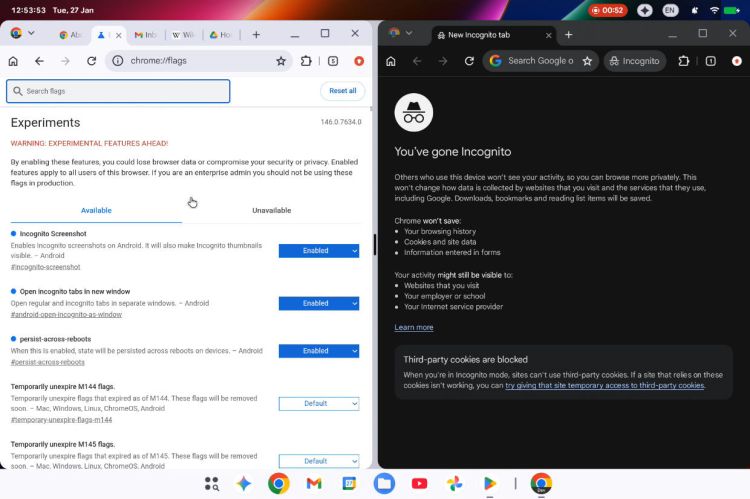Screen dimensions: 750x499
Task: Open the EN input language switcher
Action: 670,10
